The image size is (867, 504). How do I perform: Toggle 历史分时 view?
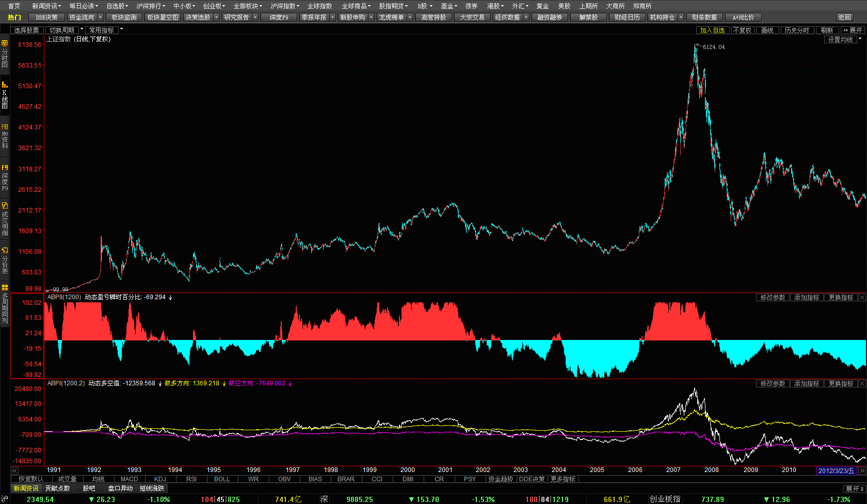(x=797, y=30)
